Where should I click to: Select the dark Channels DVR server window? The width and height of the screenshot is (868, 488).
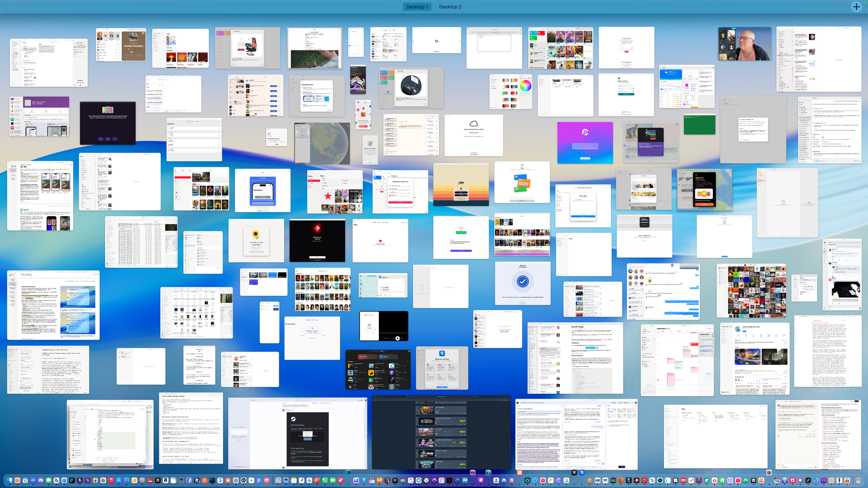108,123
